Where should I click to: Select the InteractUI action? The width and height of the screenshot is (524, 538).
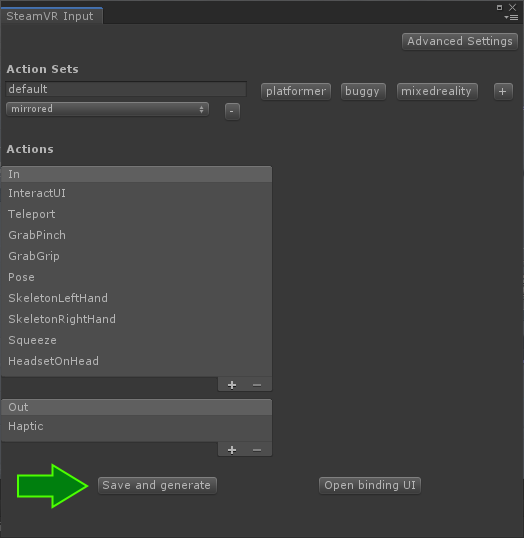pos(137,193)
